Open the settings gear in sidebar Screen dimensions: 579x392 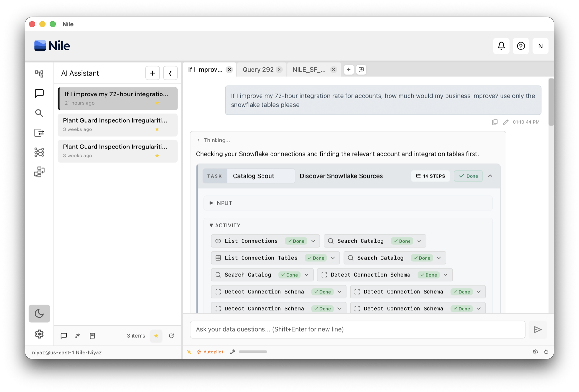coord(39,334)
